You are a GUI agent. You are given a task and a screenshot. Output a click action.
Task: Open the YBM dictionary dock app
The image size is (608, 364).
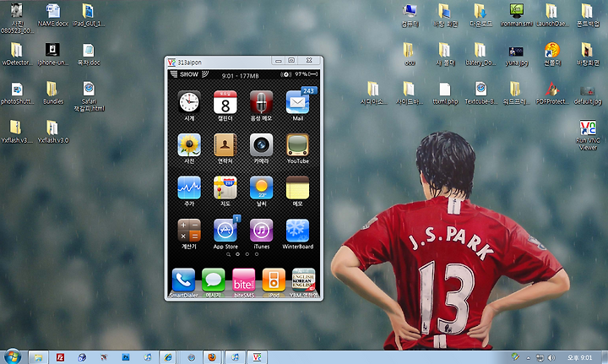[x=304, y=280]
